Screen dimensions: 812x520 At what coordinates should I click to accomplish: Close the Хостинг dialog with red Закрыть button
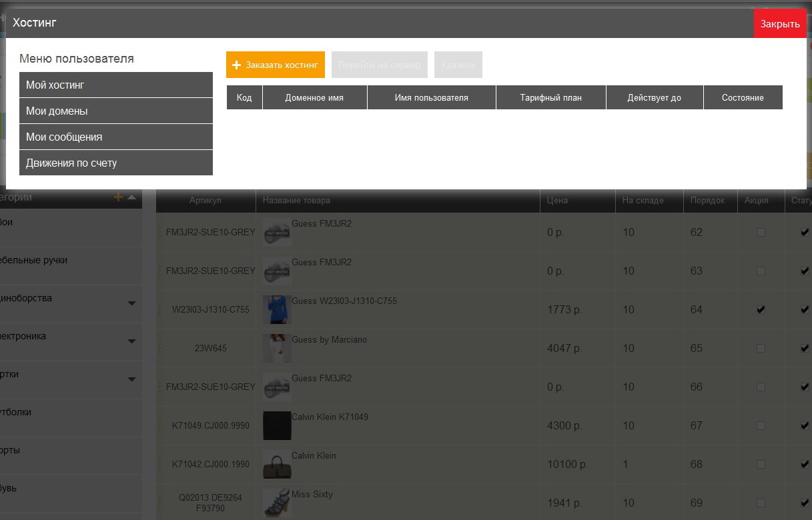click(x=780, y=24)
